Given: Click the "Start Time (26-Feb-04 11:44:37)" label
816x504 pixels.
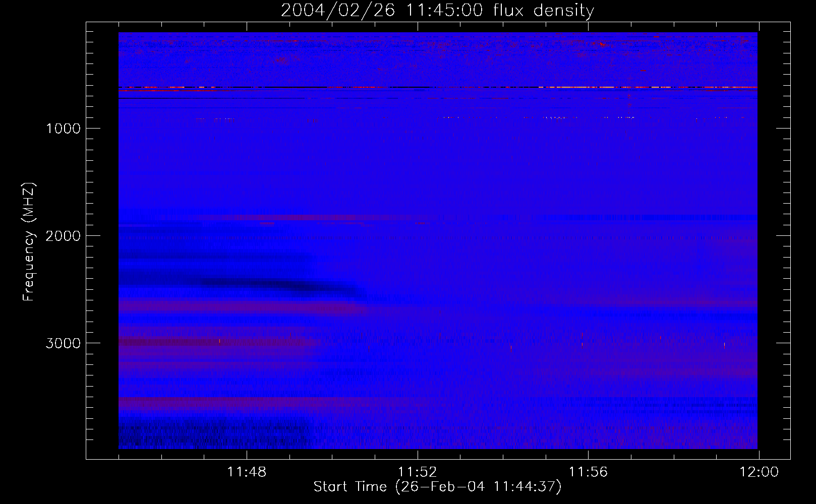Looking at the screenshot, I should coord(437,487).
